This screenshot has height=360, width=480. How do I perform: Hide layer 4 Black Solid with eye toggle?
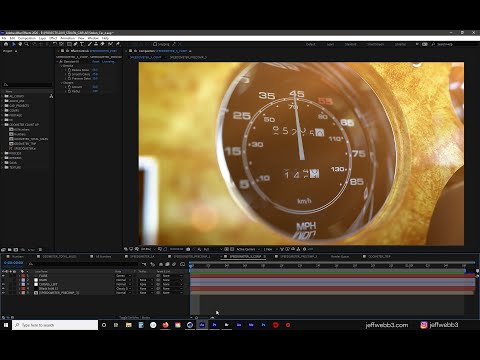[3, 289]
